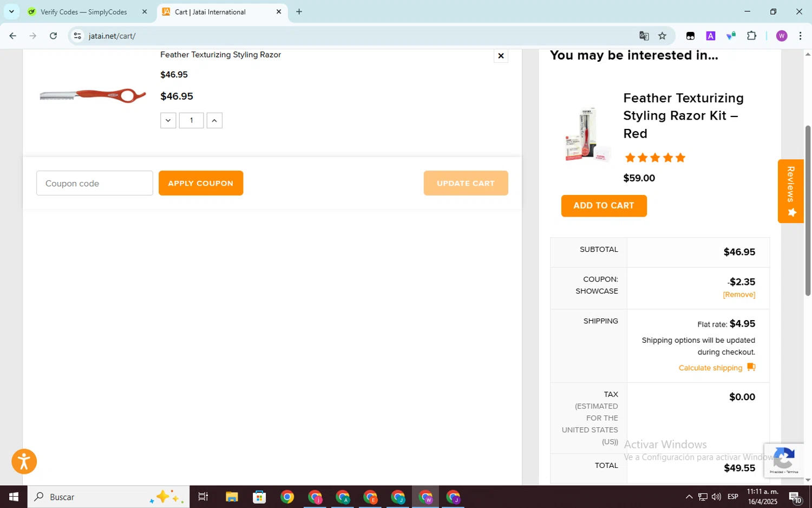Open the W profile avatar
Screen dimensions: 812x508
tap(781, 36)
